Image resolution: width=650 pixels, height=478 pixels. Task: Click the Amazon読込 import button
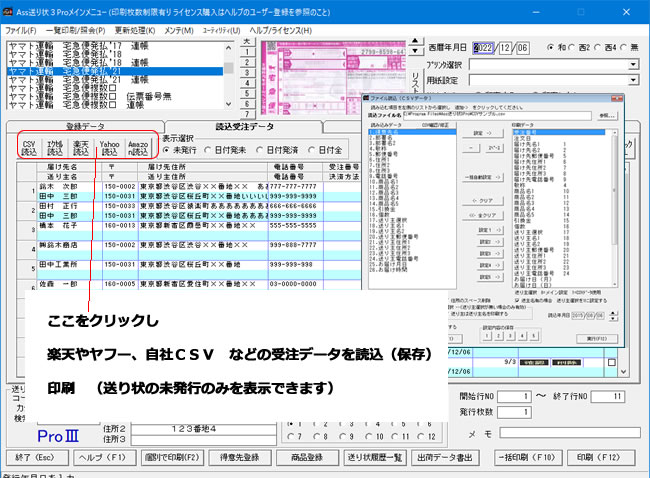140,148
